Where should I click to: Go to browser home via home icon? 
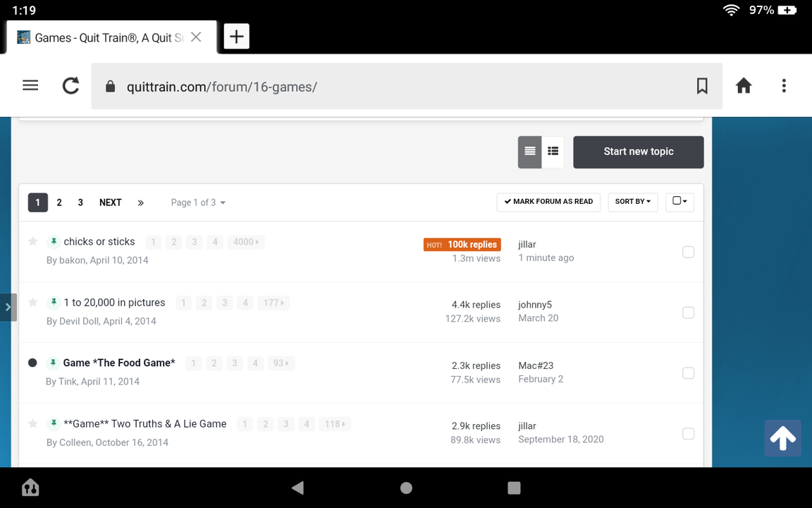click(x=744, y=85)
